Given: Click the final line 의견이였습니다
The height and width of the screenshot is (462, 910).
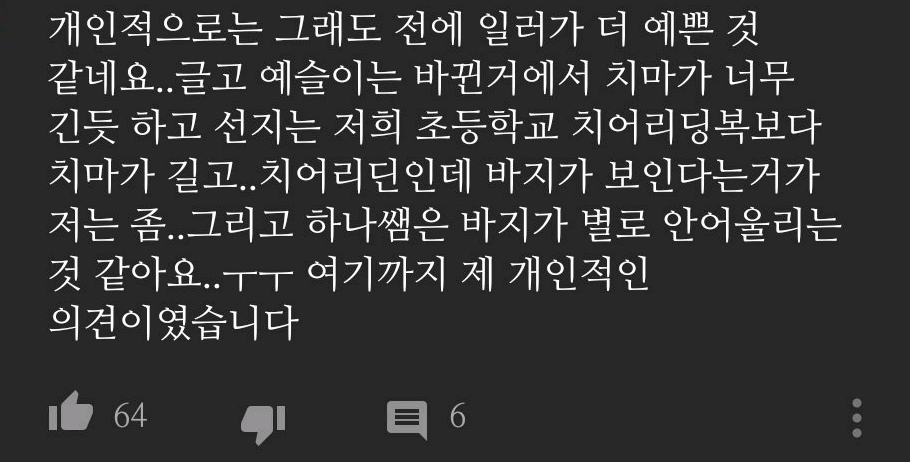Looking at the screenshot, I should (x=174, y=321).
